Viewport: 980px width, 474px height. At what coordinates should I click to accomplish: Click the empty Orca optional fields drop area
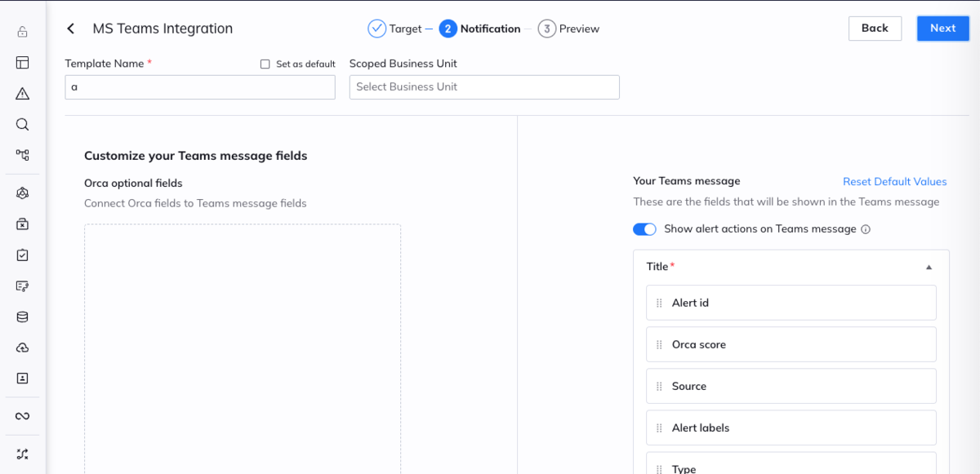(243, 349)
